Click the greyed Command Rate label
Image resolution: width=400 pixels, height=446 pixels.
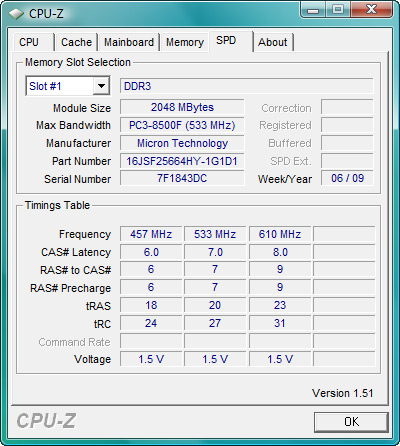pos(74,342)
